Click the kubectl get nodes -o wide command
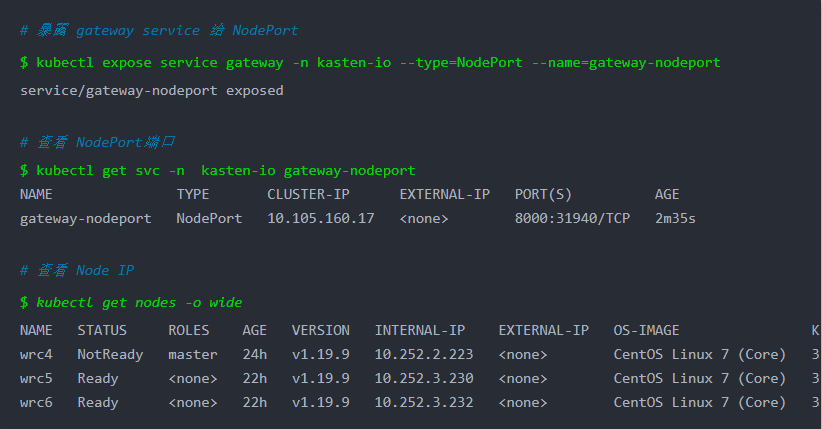Image resolution: width=822 pixels, height=429 pixels. click(x=131, y=303)
